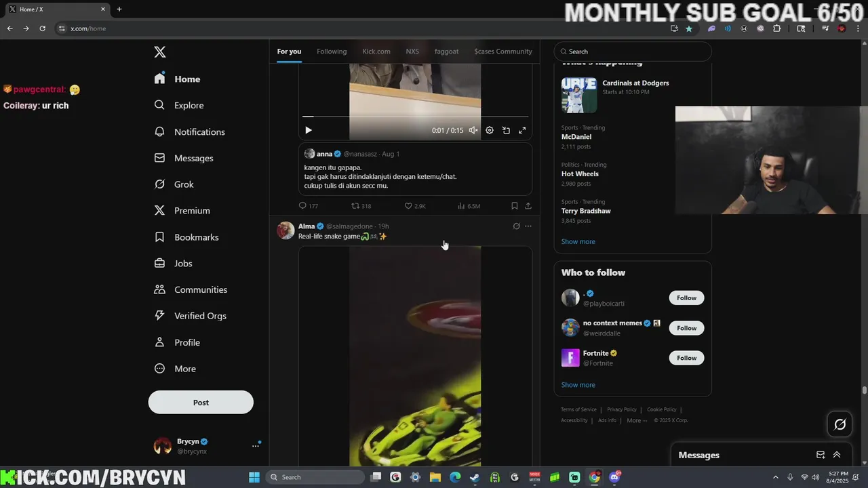Expand the More menu in the sidebar
This screenshot has width=868, height=488.
175,369
